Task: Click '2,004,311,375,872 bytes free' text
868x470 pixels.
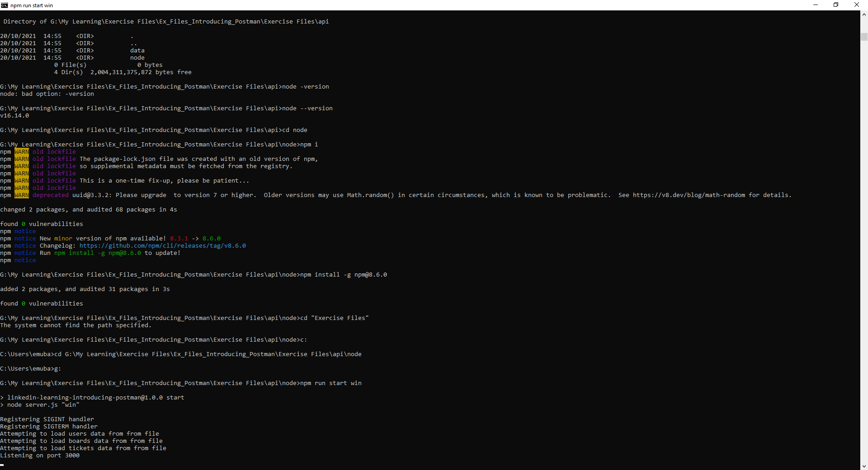Action: coord(141,72)
